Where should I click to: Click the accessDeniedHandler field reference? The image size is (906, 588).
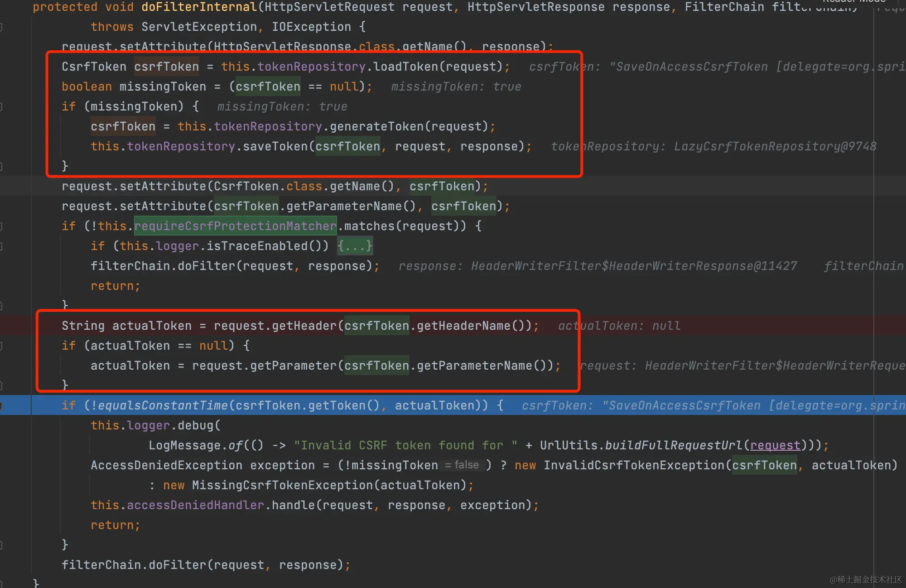[195, 505]
